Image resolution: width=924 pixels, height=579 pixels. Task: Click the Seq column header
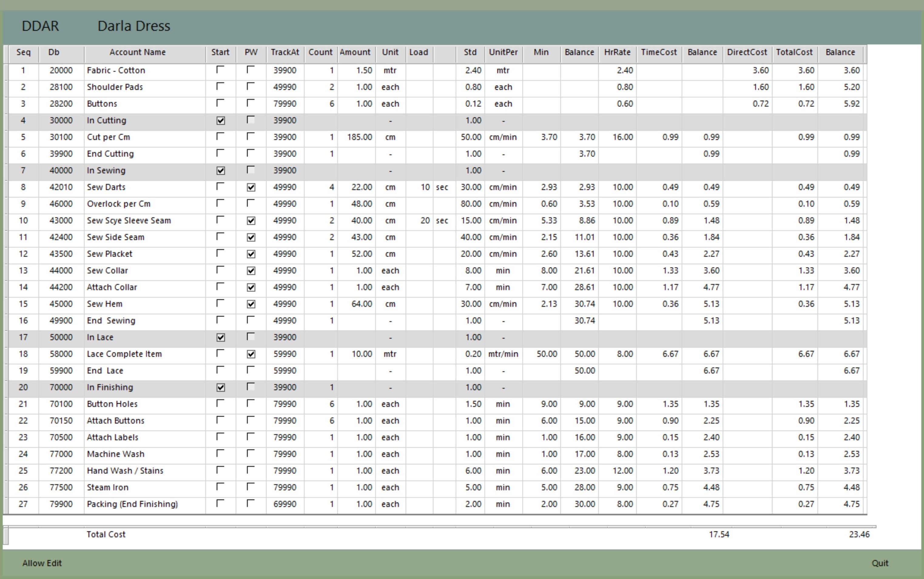pyautogui.click(x=23, y=52)
